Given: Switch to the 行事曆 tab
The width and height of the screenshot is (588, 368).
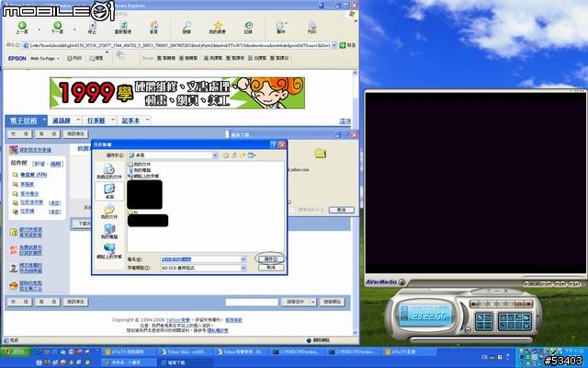Looking at the screenshot, I should 96,121.
